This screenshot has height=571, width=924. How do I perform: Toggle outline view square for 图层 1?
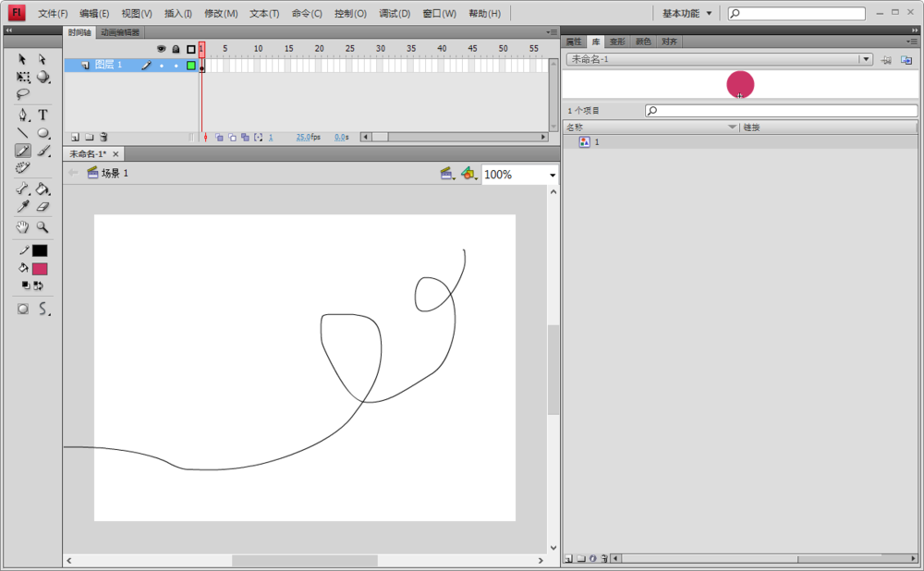(x=191, y=66)
